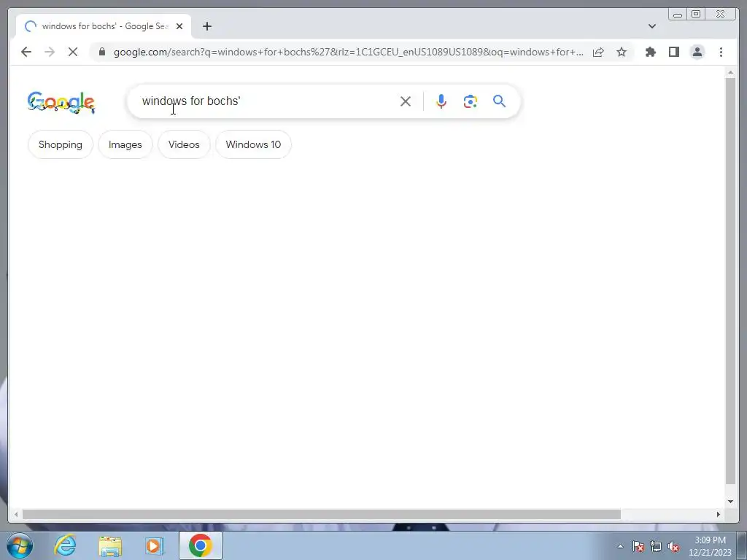Select the Shopping filter chip

click(x=61, y=144)
